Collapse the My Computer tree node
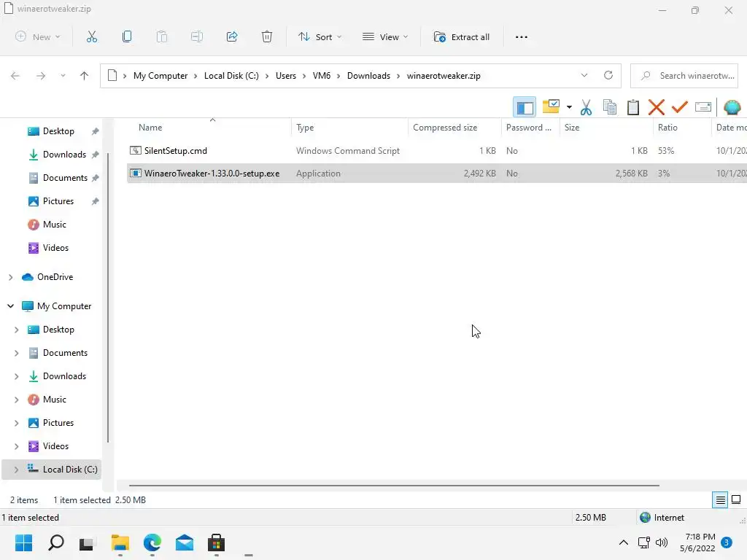This screenshot has width=747, height=560. (x=10, y=306)
